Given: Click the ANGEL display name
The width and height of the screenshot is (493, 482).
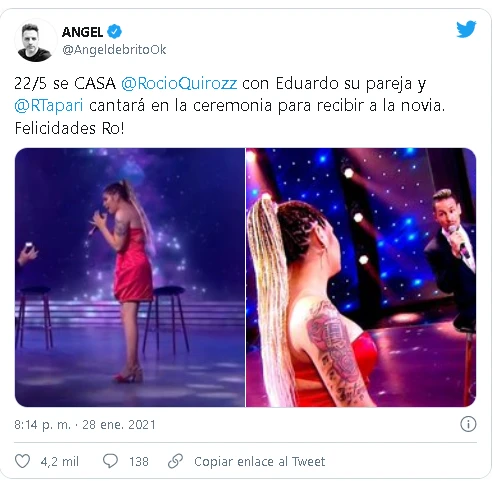Looking at the screenshot, I should pyautogui.click(x=82, y=32).
